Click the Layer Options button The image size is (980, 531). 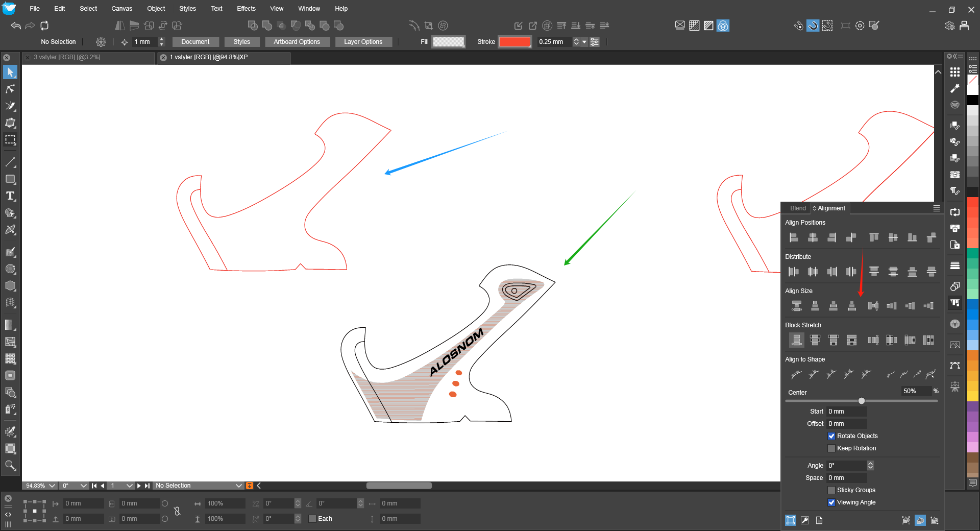pyautogui.click(x=363, y=42)
